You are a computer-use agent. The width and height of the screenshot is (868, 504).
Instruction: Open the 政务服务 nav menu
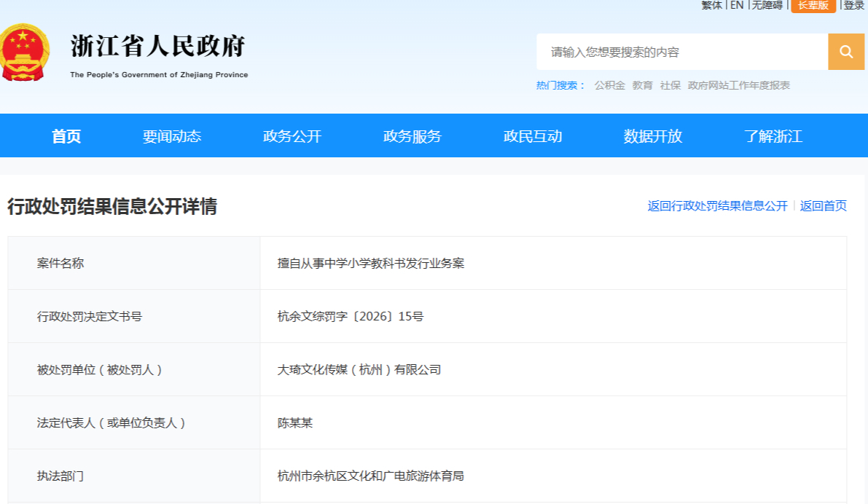click(x=413, y=136)
